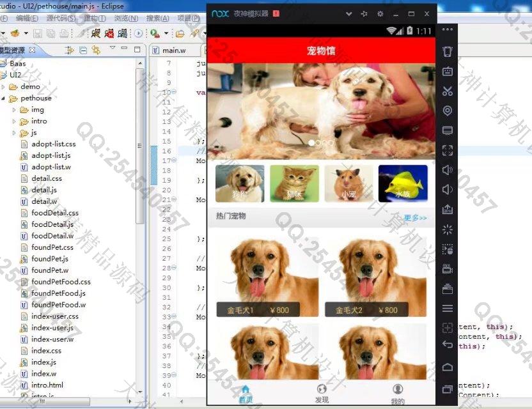Toggle Nox fullscreen icon
This screenshot has width=532, height=409.
point(447,150)
